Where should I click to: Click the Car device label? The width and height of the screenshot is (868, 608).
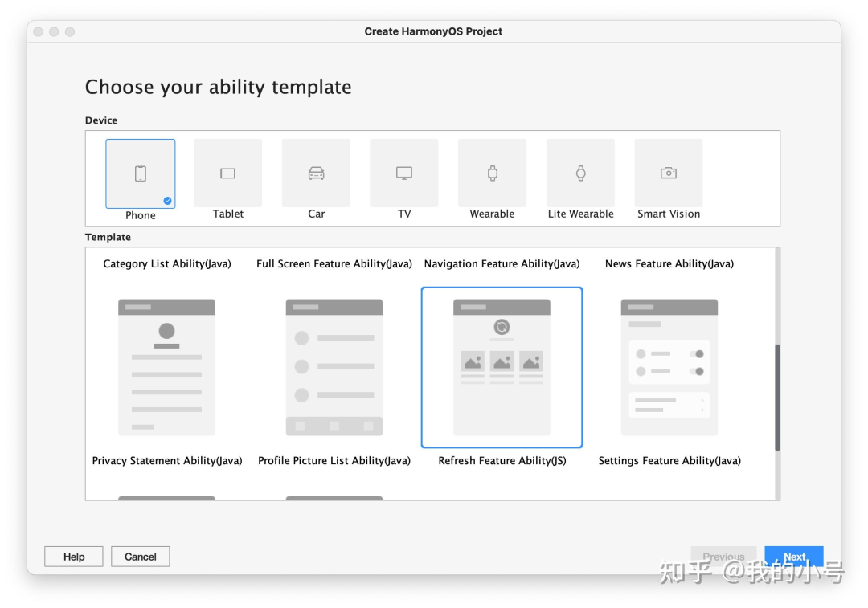(316, 214)
